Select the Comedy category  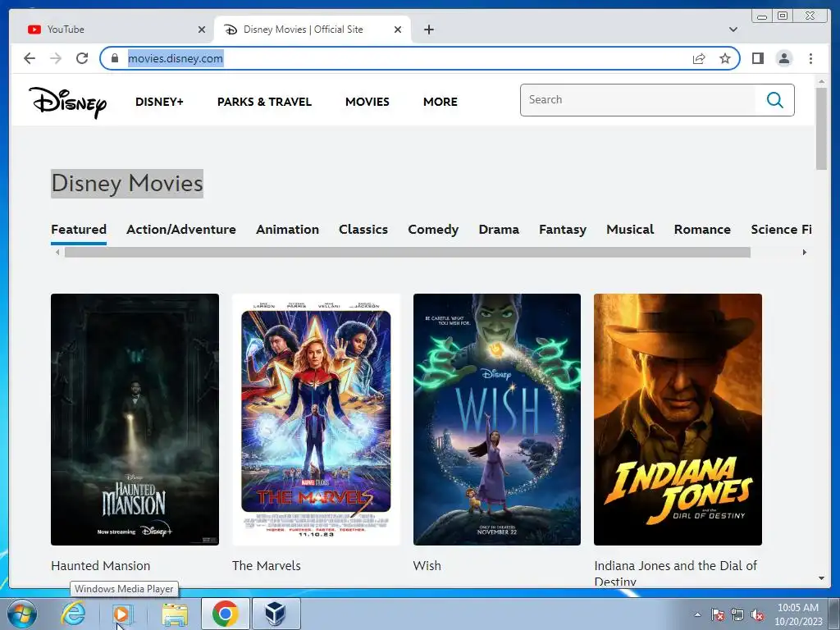click(x=433, y=230)
